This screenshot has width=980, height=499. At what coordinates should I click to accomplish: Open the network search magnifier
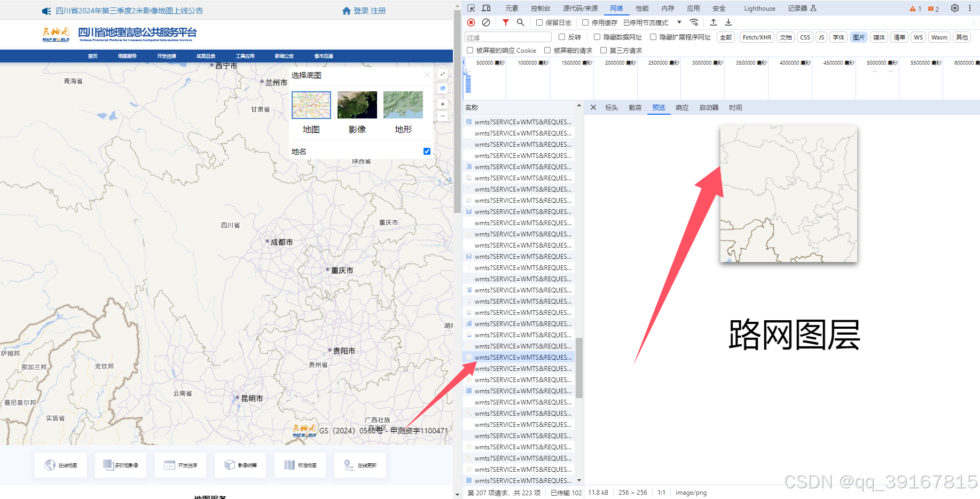click(521, 22)
